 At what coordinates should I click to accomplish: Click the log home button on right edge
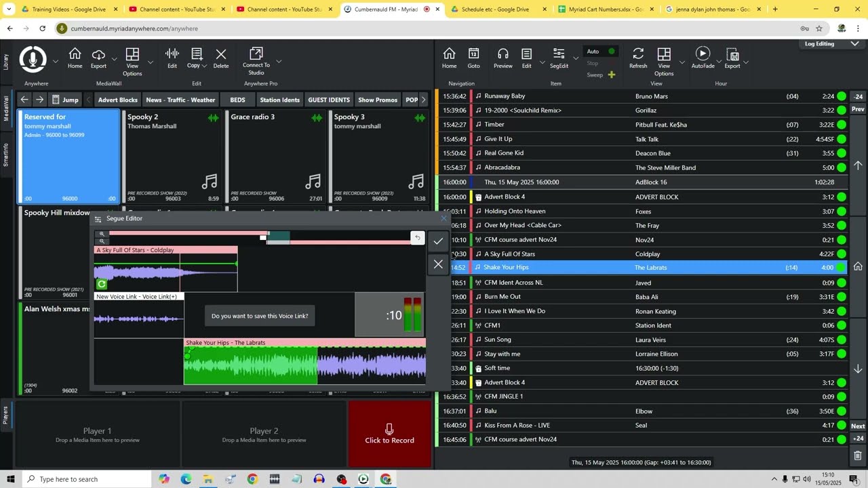858,267
